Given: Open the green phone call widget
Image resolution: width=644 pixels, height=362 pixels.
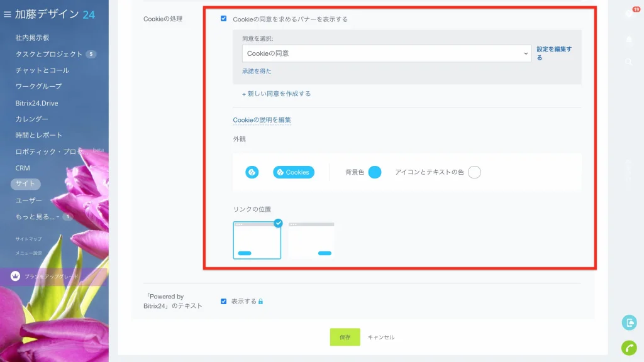Looking at the screenshot, I should pos(629,348).
